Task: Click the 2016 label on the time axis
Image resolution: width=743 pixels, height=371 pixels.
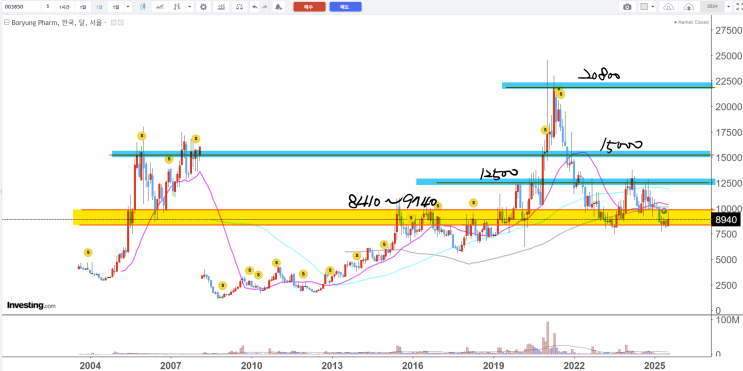Action: pyautogui.click(x=413, y=365)
